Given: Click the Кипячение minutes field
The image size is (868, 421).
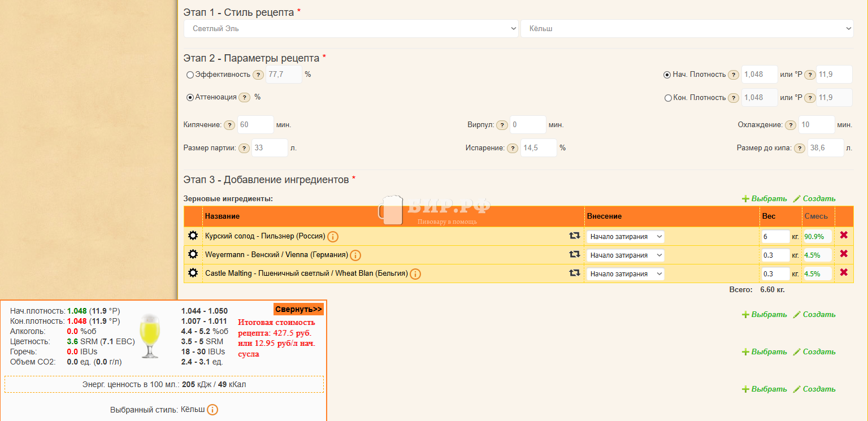Looking at the screenshot, I should tap(255, 124).
